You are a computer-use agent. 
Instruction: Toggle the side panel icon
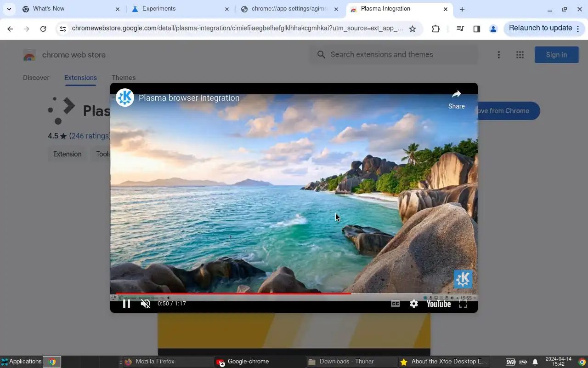point(476,29)
